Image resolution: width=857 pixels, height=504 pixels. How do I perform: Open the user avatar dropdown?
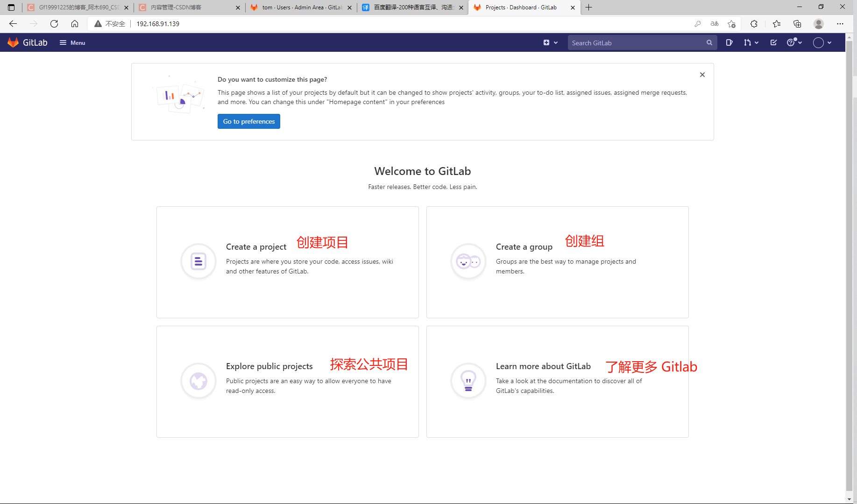[x=822, y=42]
